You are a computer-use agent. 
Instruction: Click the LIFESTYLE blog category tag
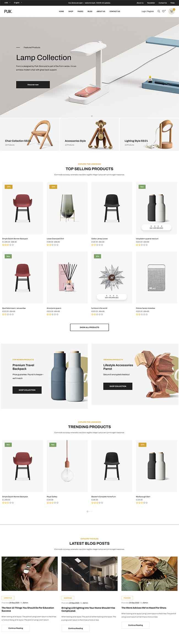[8, 598]
